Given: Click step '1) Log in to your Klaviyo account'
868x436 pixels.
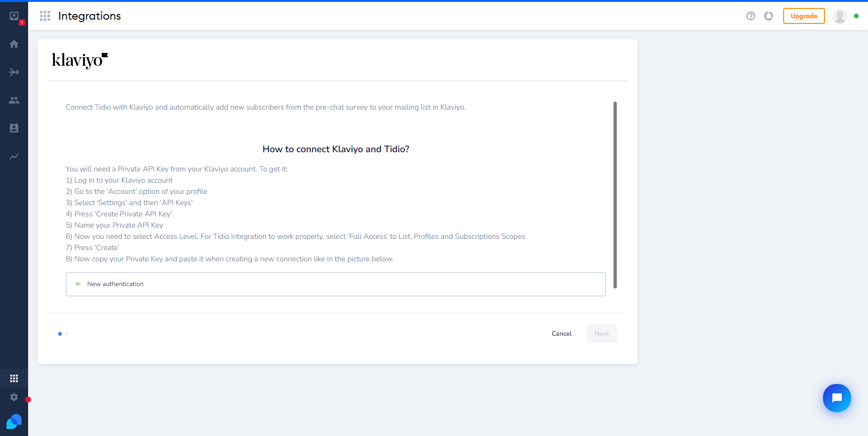Looking at the screenshot, I should pyautogui.click(x=119, y=180).
